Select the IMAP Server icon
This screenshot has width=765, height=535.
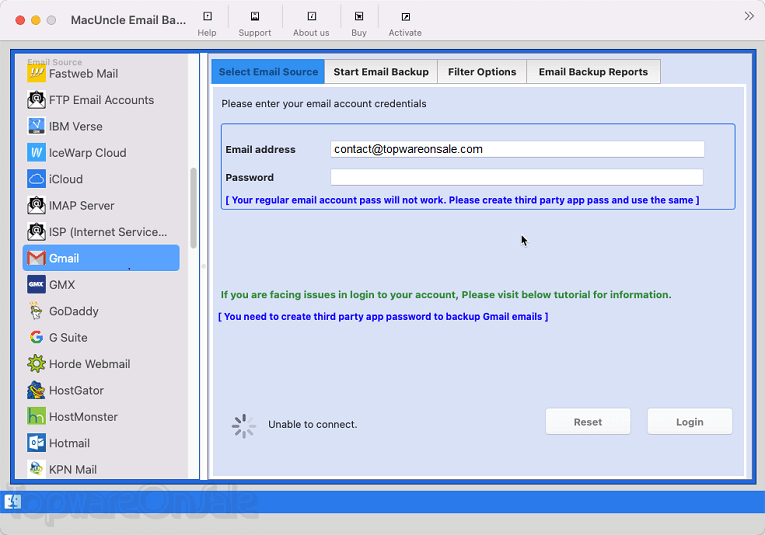tap(36, 205)
